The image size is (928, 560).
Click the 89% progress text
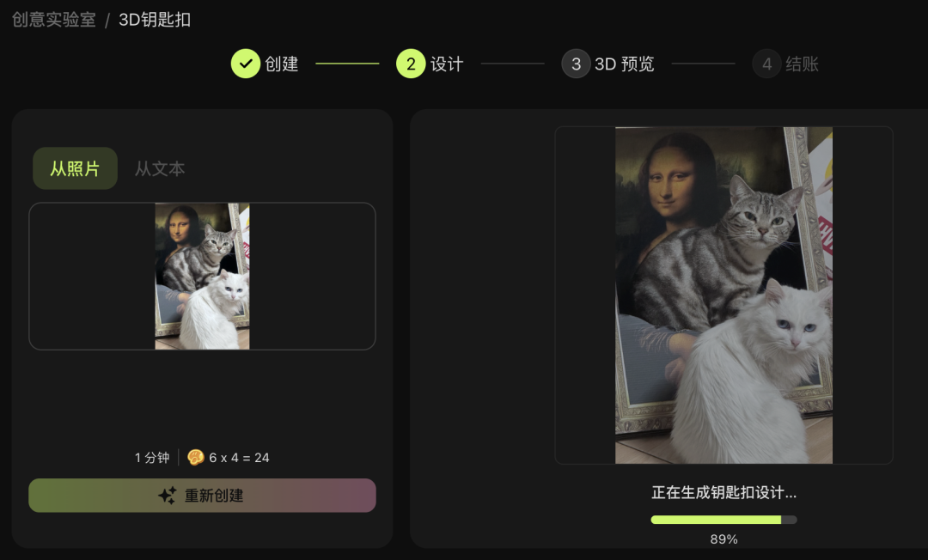[723, 539]
